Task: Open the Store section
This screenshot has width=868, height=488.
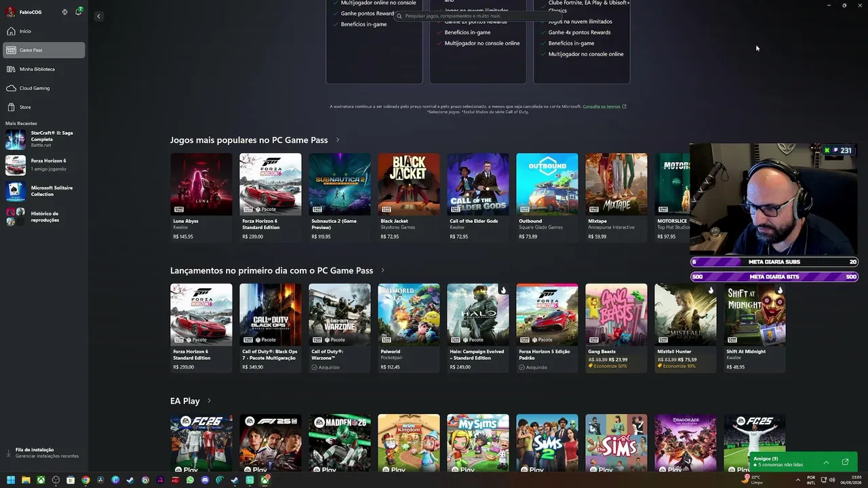Action: [44, 107]
